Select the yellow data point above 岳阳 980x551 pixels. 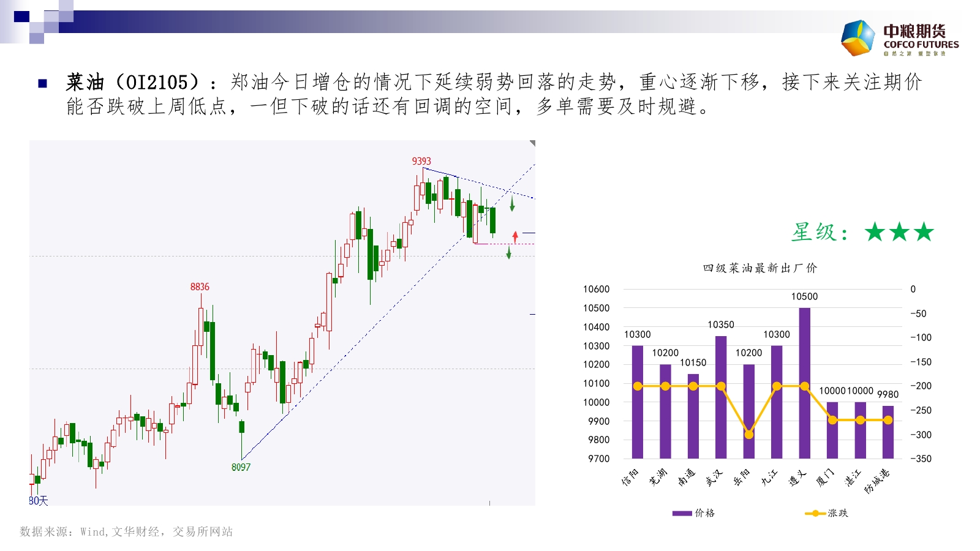click(x=748, y=435)
